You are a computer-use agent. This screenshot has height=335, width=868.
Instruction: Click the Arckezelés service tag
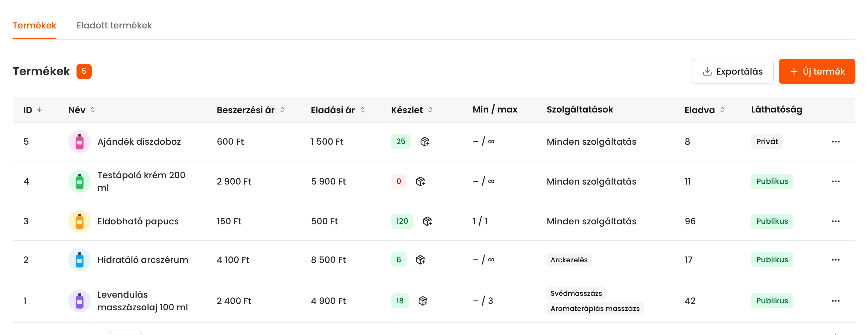[x=569, y=259]
